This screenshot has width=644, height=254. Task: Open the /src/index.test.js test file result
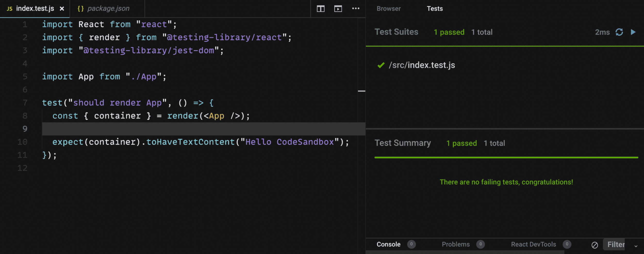(422, 65)
